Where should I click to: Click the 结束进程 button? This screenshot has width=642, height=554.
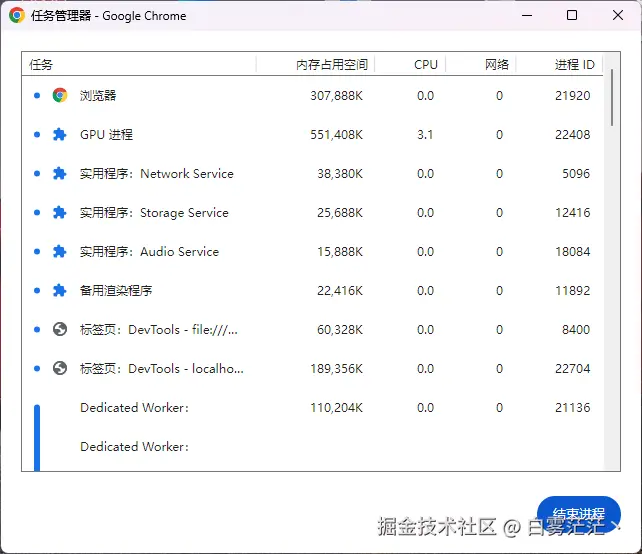coord(579,514)
